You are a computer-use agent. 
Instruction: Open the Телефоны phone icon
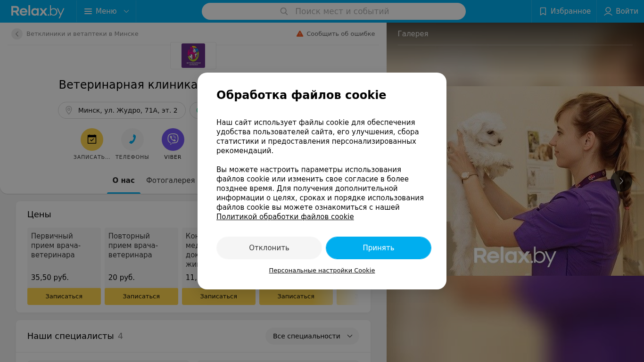coord(132,140)
